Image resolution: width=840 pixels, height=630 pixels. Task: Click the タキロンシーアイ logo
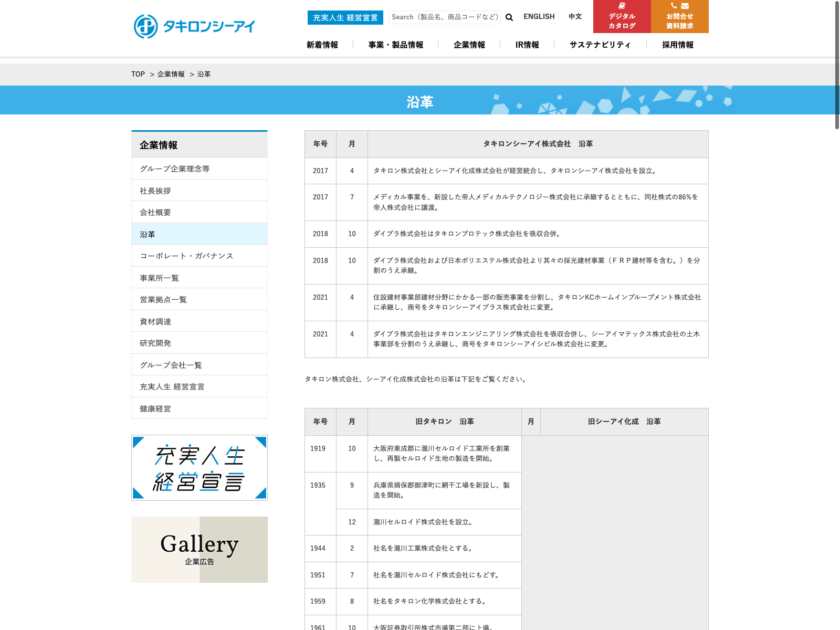[194, 26]
